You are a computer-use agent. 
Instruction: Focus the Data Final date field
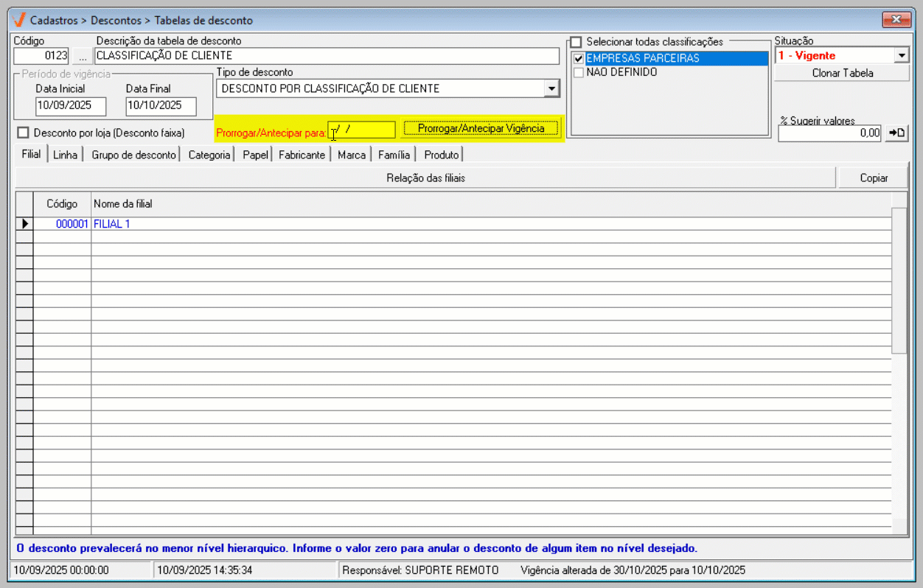(x=160, y=106)
